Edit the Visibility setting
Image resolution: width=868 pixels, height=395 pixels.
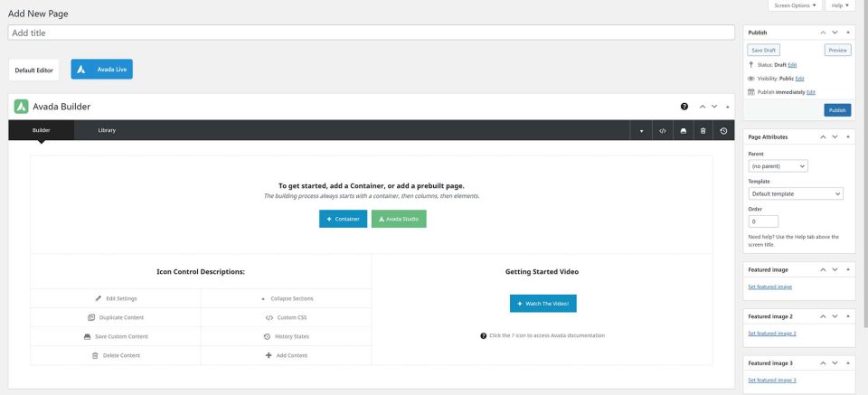[x=799, y=79]
